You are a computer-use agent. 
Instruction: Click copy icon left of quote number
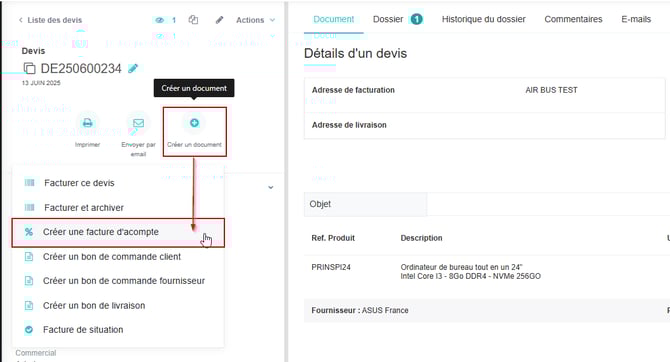pos(29,68)
